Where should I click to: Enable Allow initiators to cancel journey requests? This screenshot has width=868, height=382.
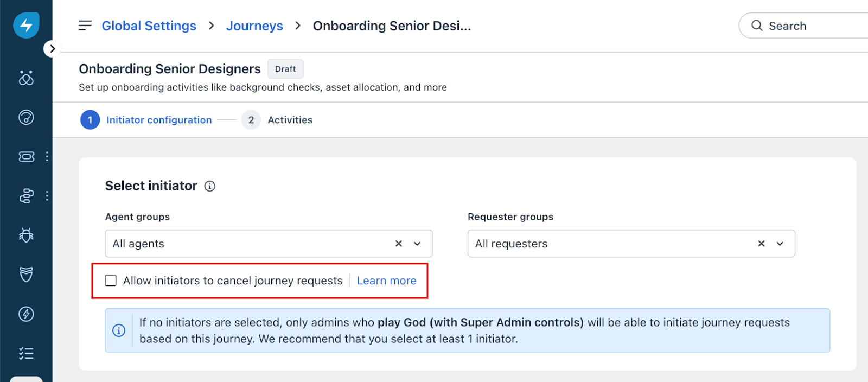[111, 281]
